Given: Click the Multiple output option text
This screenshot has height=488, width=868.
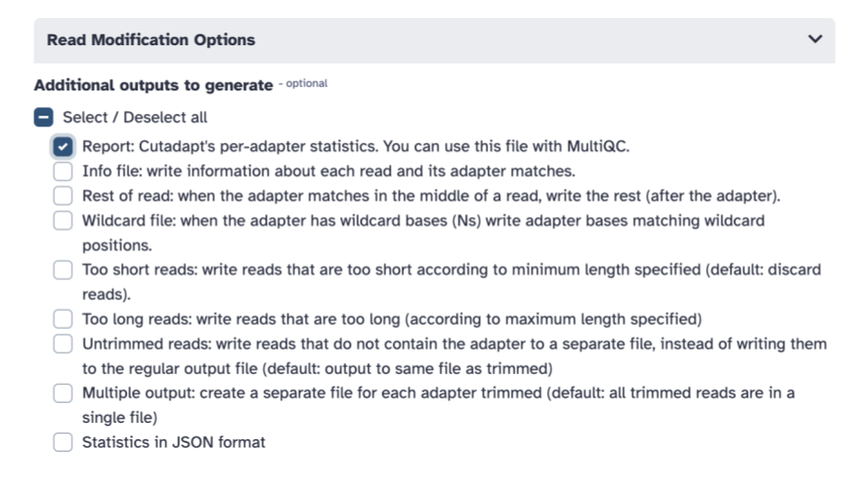Looking at the screenshot, I should (x=439, y=393).
